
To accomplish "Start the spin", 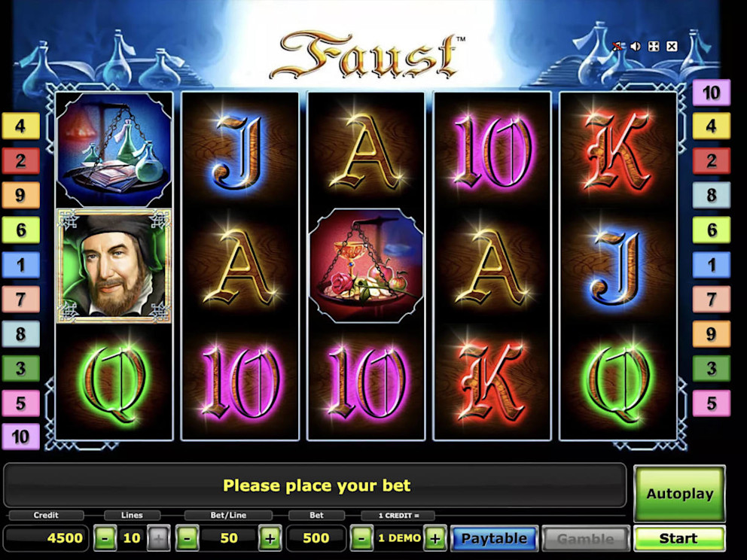I will pos(679,538).
